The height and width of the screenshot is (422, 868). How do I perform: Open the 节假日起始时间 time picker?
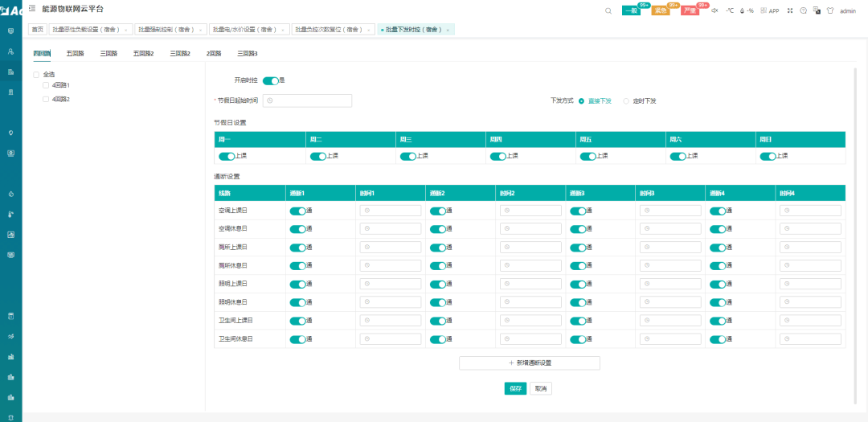point(307,100)
